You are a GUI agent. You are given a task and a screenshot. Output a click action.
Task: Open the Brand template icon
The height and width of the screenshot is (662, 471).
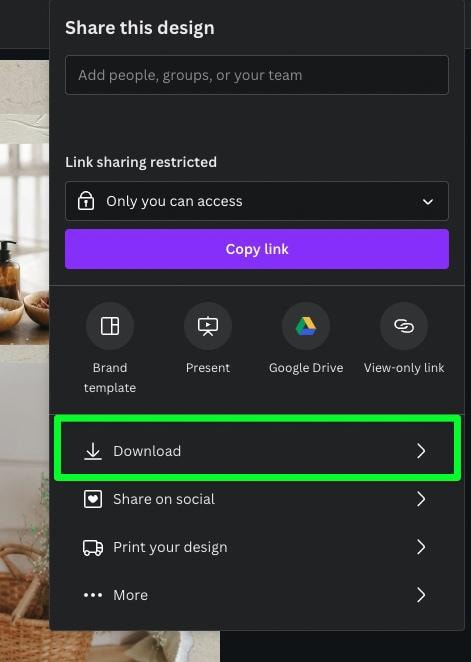tap(110, 326)
